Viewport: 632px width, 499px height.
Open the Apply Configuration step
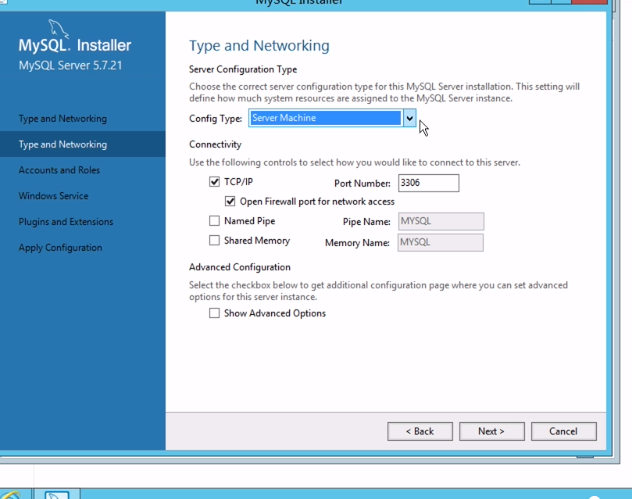tap(60, 247)
